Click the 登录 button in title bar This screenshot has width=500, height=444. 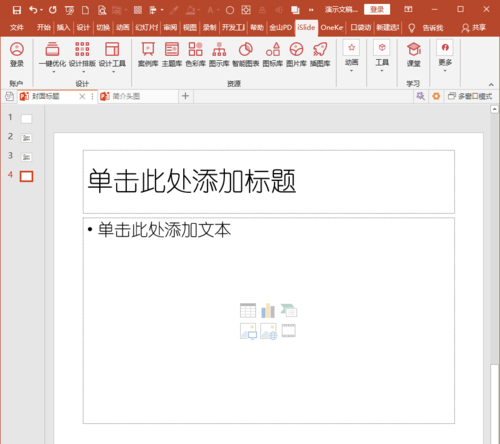377,9
